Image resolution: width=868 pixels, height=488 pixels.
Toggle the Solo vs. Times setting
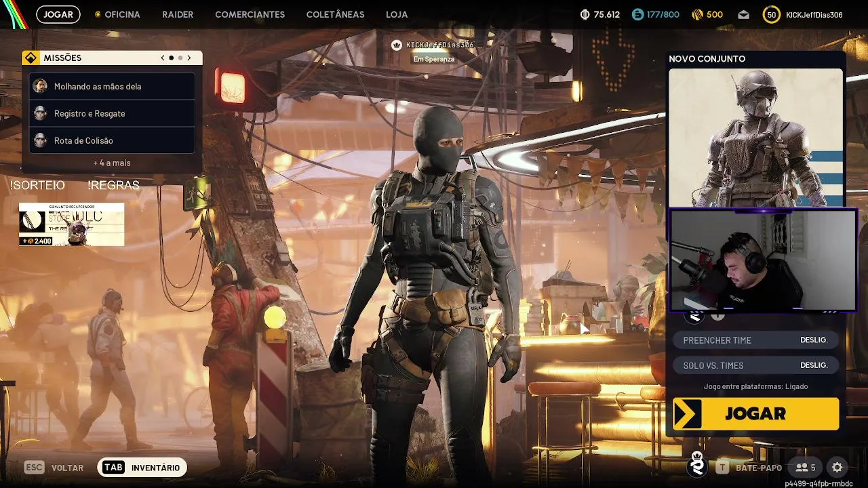(755, 365)
